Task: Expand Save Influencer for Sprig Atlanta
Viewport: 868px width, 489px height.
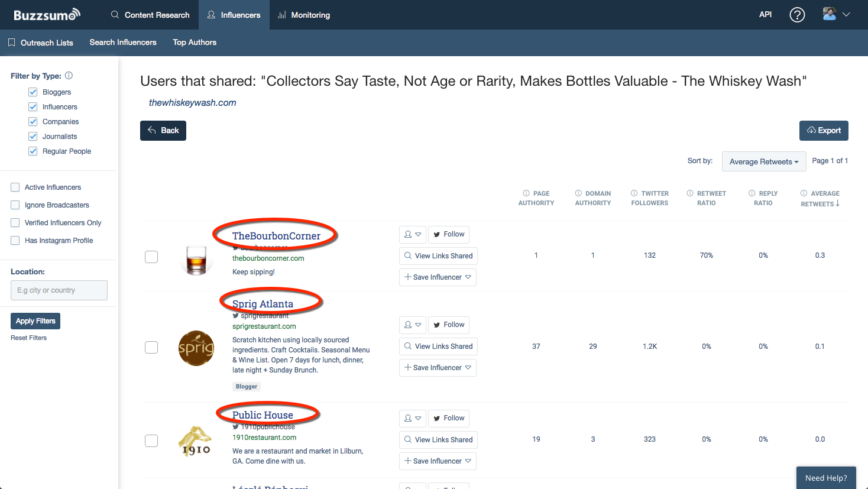Action: tap(438, 368)
